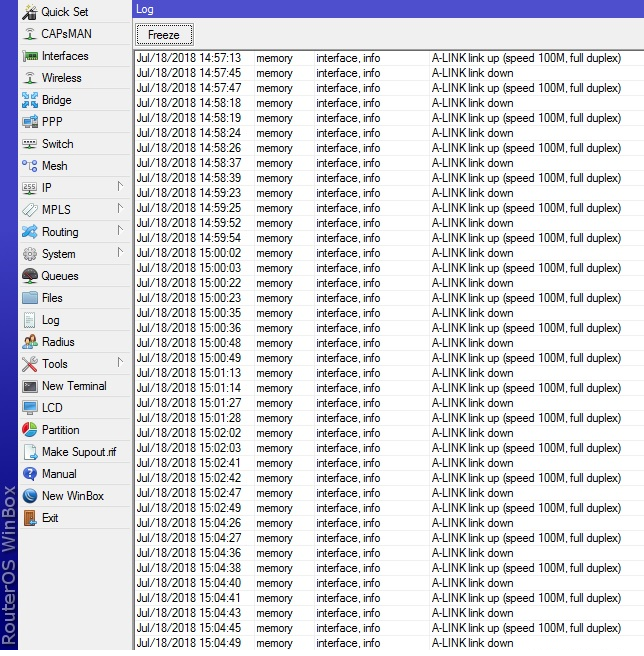This screenshot has height=656, width=644.
Task: Select log timestamp Jul/18/2018 15:04:43
Action: coord(189,613)
